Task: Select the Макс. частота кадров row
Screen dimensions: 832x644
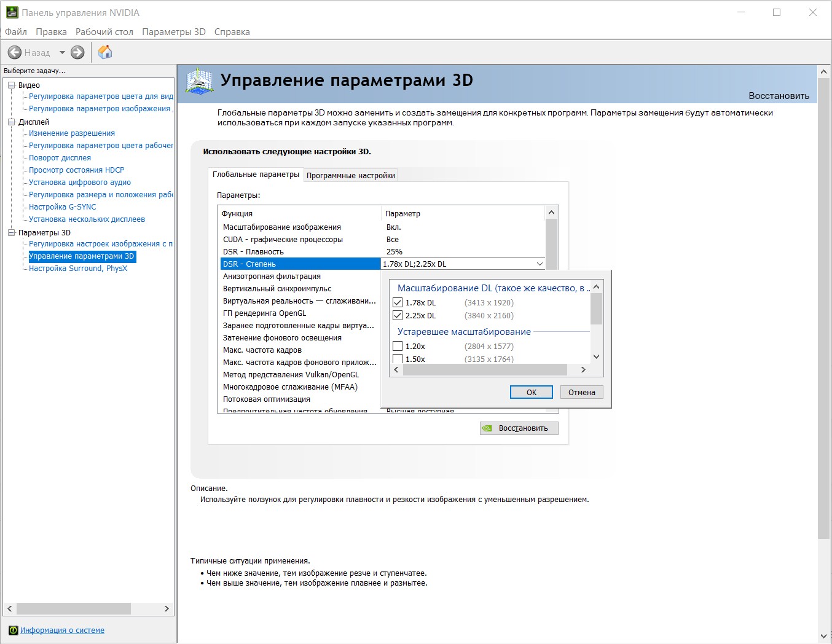Action: (300, 350)
